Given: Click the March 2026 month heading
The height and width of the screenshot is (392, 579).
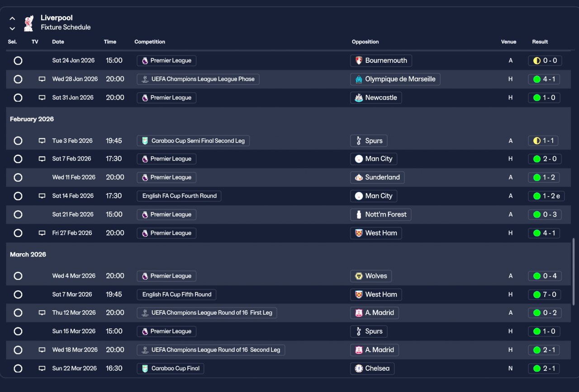Looking at the screenshot, I should (28, 255).
